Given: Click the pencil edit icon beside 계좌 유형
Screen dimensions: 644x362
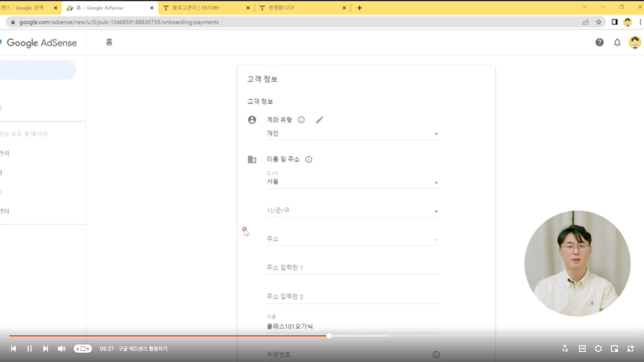Looking at the screenshot, I should pyautogui.click(x=319, y=120).
